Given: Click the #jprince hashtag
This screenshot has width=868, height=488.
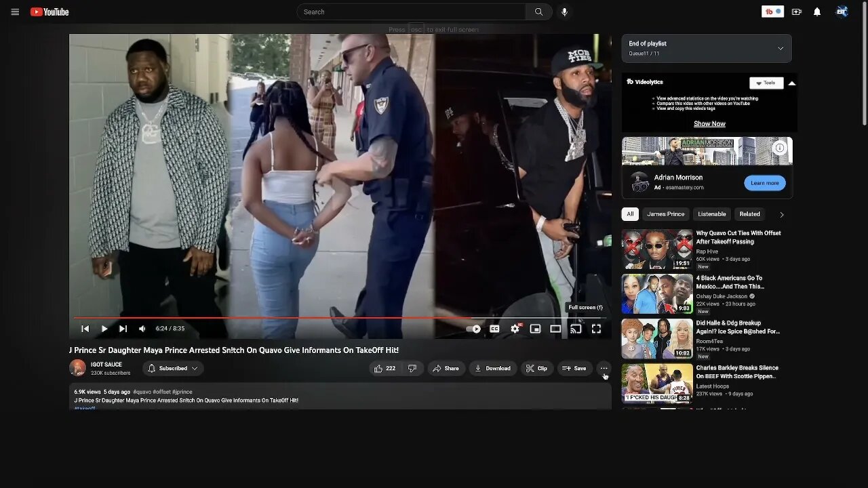Looking at the screenshot, I should coord(182,392).
